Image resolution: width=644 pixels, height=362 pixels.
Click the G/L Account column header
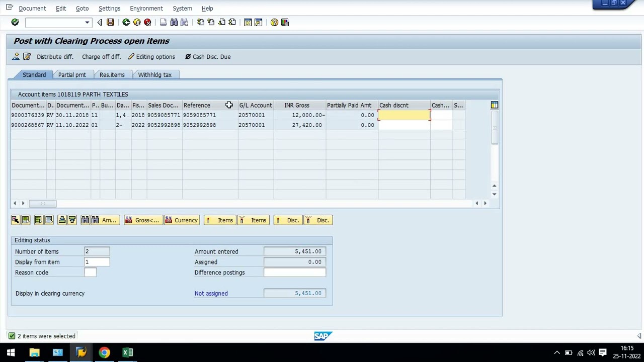click(x=256, y=105)
